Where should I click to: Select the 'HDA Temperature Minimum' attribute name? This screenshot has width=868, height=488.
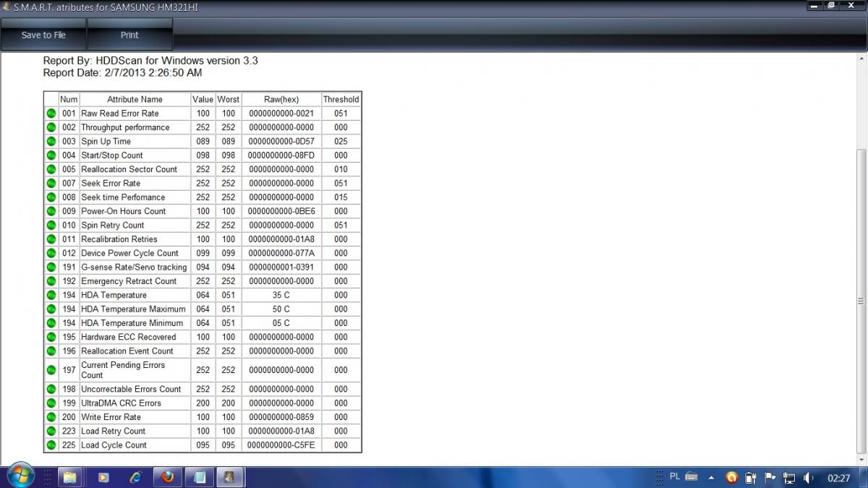click(x=132, y=323)
